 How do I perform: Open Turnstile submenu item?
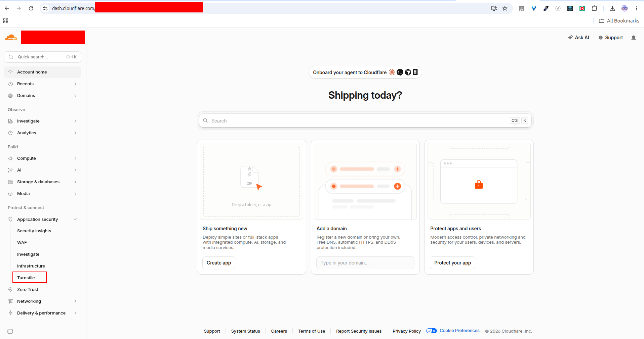click(x=26, y=278)
